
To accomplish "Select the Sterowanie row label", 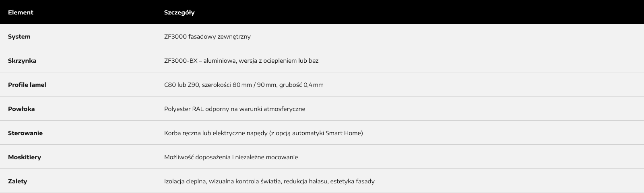I will (25, 133).
